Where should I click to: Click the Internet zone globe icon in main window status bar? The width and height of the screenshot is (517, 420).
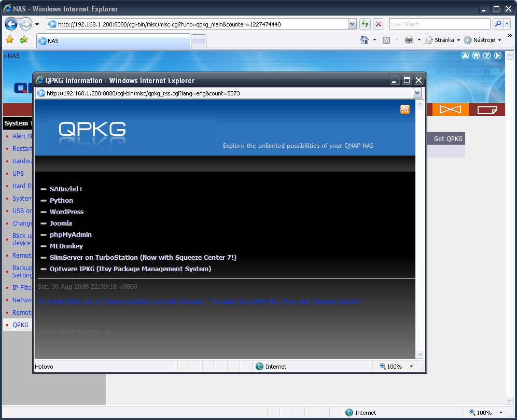(x=349, y=412)
